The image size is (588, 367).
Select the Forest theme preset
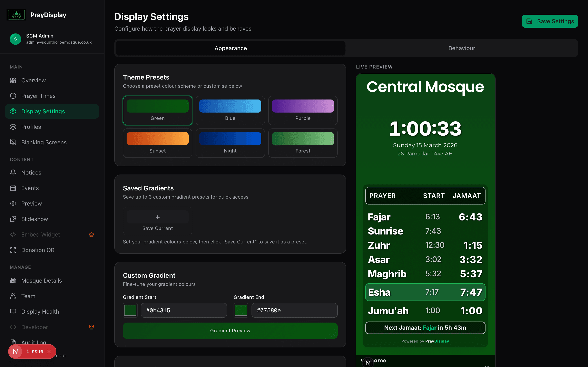point(303,143)
